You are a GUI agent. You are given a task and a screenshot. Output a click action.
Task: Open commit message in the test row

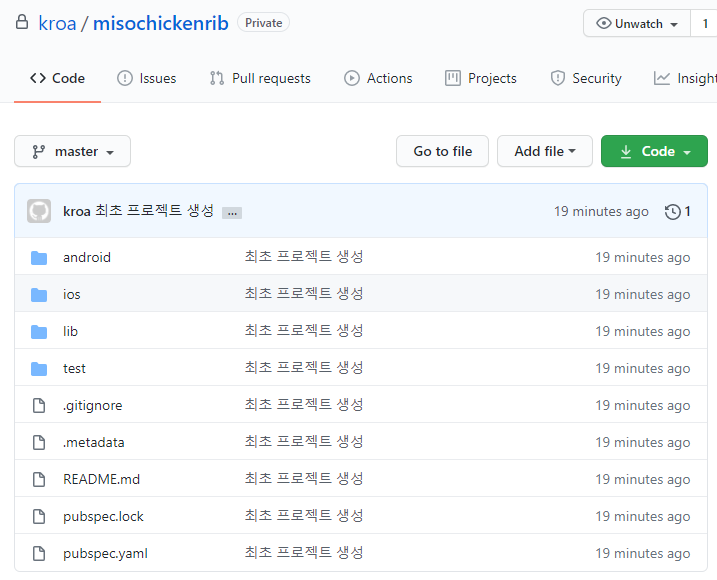pyautogui.click(x=304, y=368)
